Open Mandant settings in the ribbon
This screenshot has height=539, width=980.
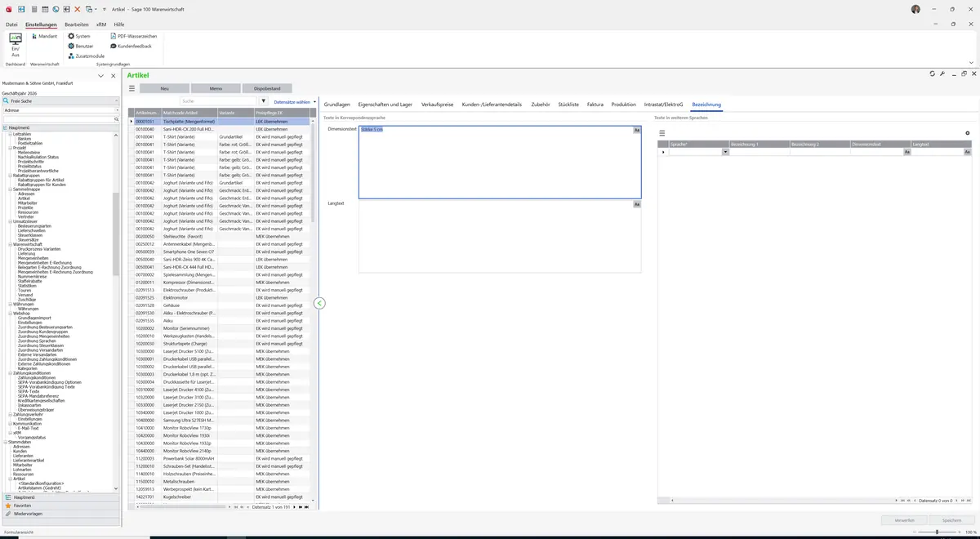[44, 36]
